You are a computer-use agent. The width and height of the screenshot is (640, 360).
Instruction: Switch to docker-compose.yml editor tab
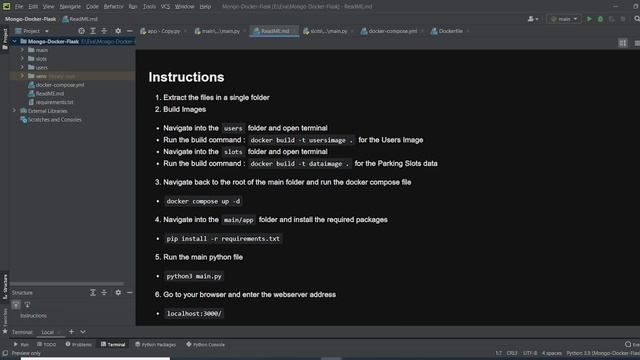coord(392,31)
